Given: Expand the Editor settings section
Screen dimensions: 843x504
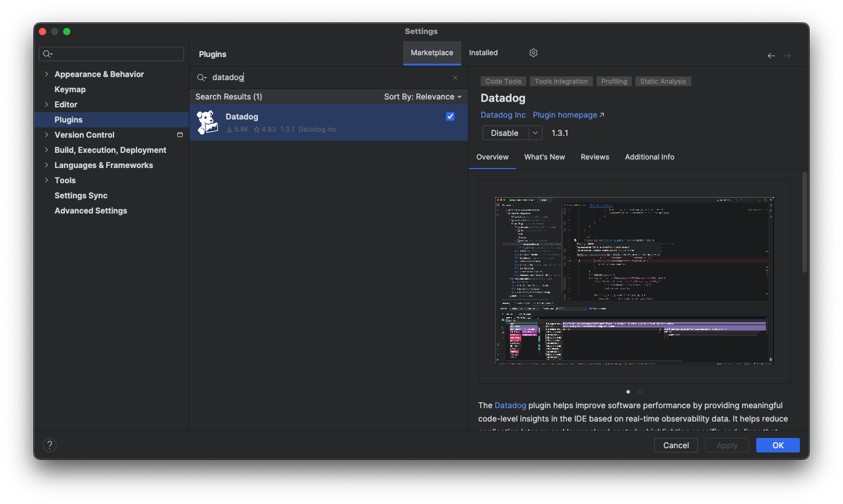Looking at the screenshot, I should tap(47, 104).
